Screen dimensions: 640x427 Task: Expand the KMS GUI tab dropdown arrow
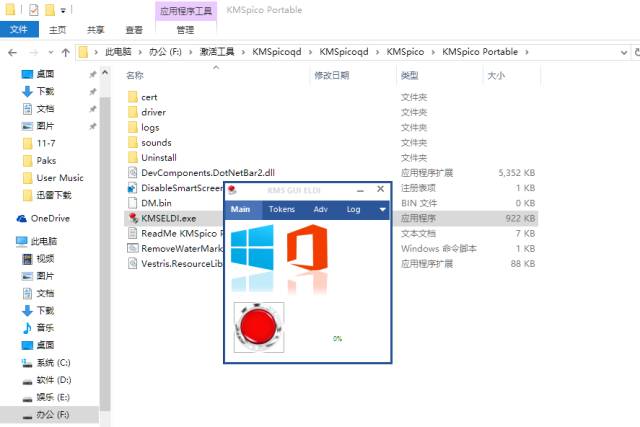(x=382, y=209)
